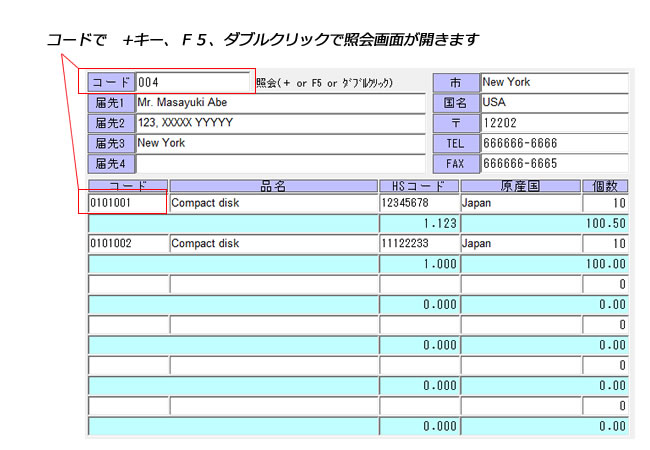Click the コード button beside 004
Screen dimensions: 650x450
(x=111, y=82)
